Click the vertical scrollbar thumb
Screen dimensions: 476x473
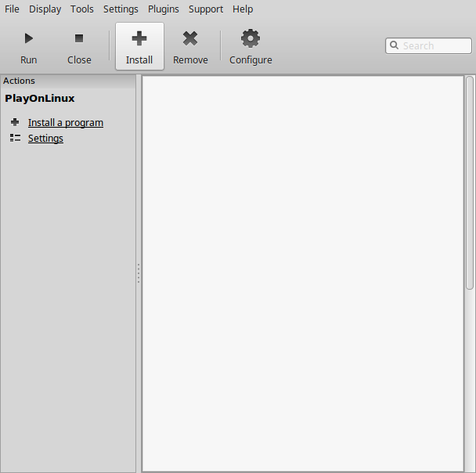[x=470, y=182]
